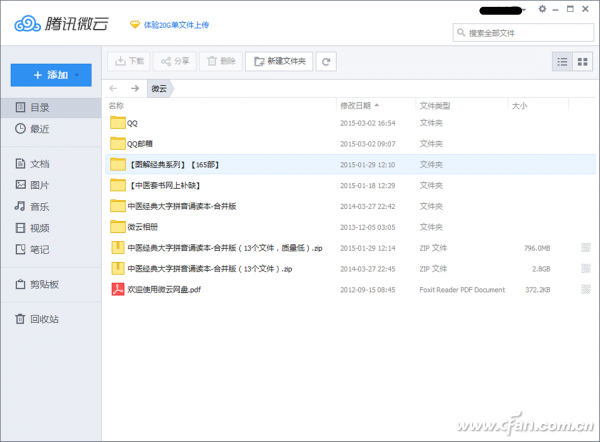The height and width of the screenshot is (442, 600).
Task: Click the search magnifier icon
Action: [x=461, y=33]
